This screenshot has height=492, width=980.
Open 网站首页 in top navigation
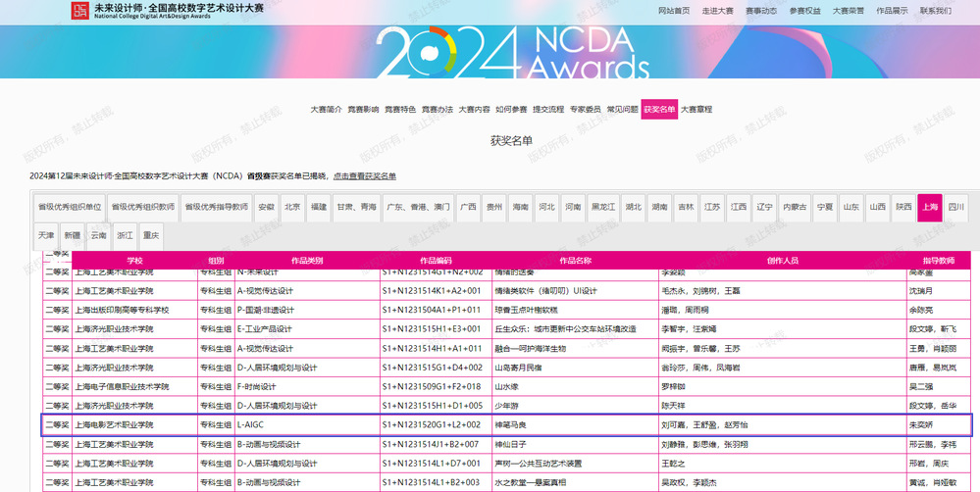point(673,11)
